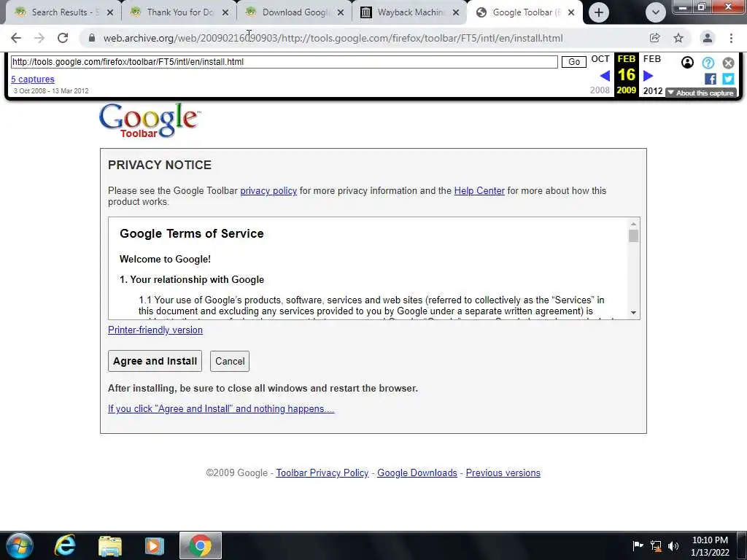Click the terms of service scrollbar thumb
747x560 pixels.
(x=633, y=236)
